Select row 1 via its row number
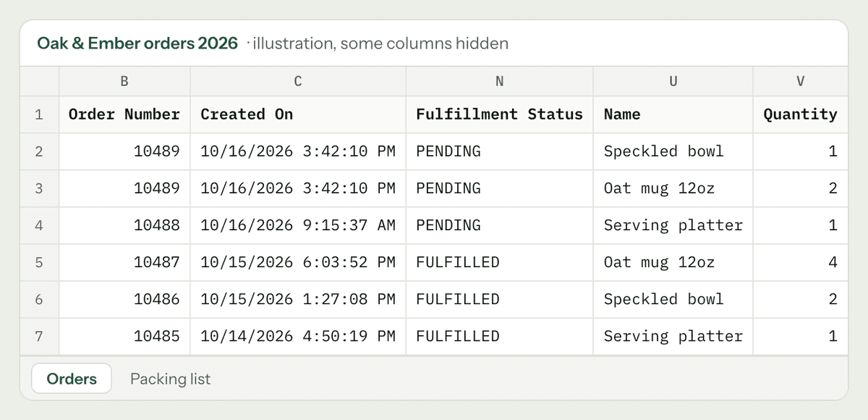 39,114
